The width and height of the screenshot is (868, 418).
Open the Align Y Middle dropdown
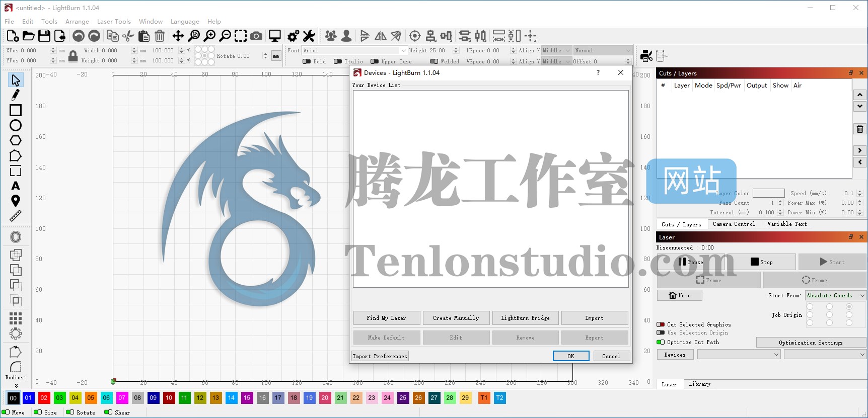[556, 61]
